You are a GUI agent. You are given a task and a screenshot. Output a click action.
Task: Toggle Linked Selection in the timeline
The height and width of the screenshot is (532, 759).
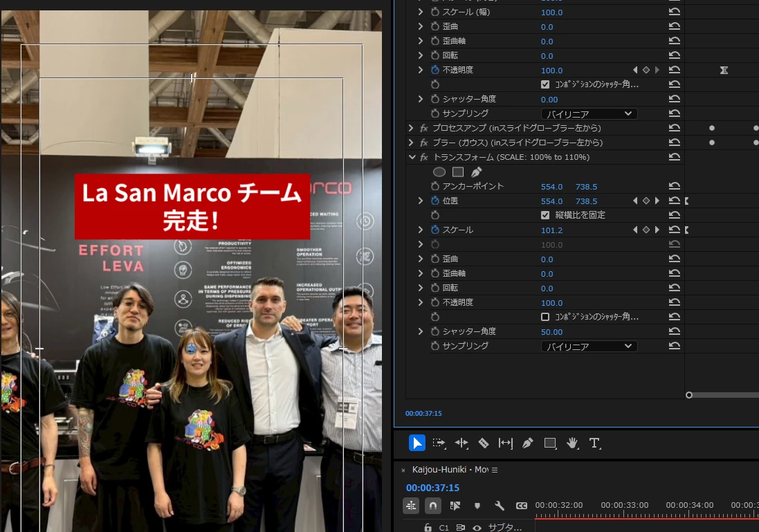(455, 506)
